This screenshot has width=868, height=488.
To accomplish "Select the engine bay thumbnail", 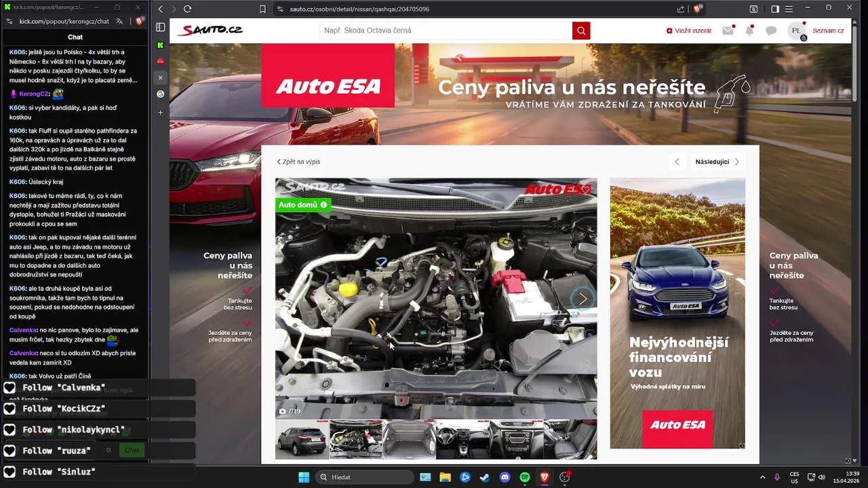I will (355, 439).
